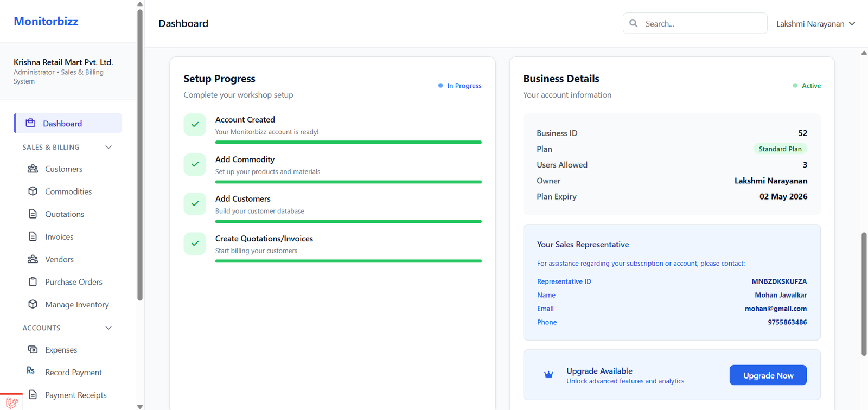Image resolution: width=868 pixels, height=410 pixels.
Task: Click the Commodities box icon
Action: 33,191
